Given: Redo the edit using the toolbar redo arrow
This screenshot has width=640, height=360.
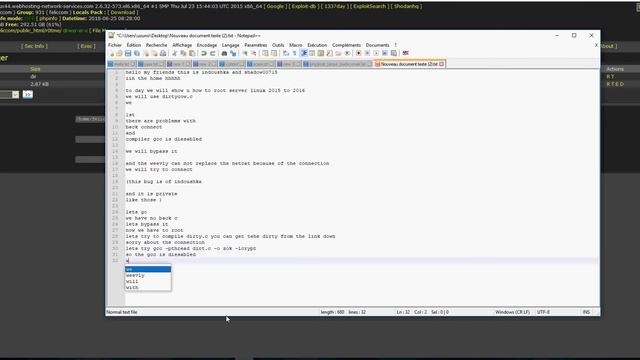Looking at the screenshot, I should coord(213,53).
